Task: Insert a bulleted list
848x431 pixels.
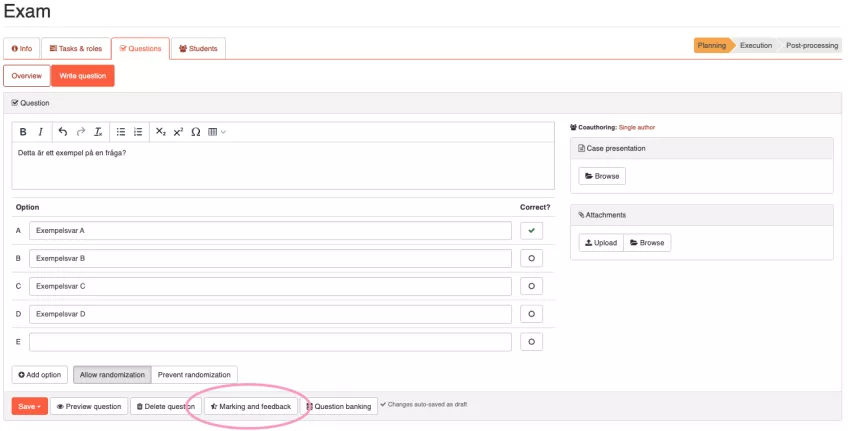Action: coord(121,132)
